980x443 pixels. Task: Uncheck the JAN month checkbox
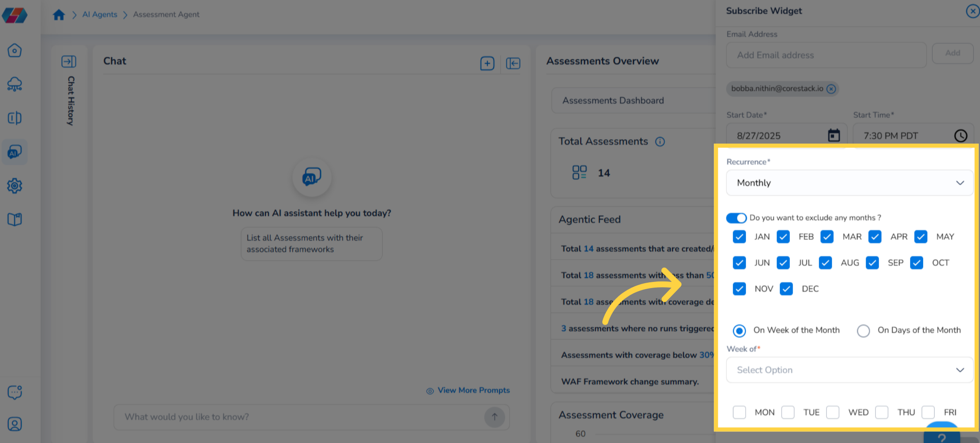point(739,237)
